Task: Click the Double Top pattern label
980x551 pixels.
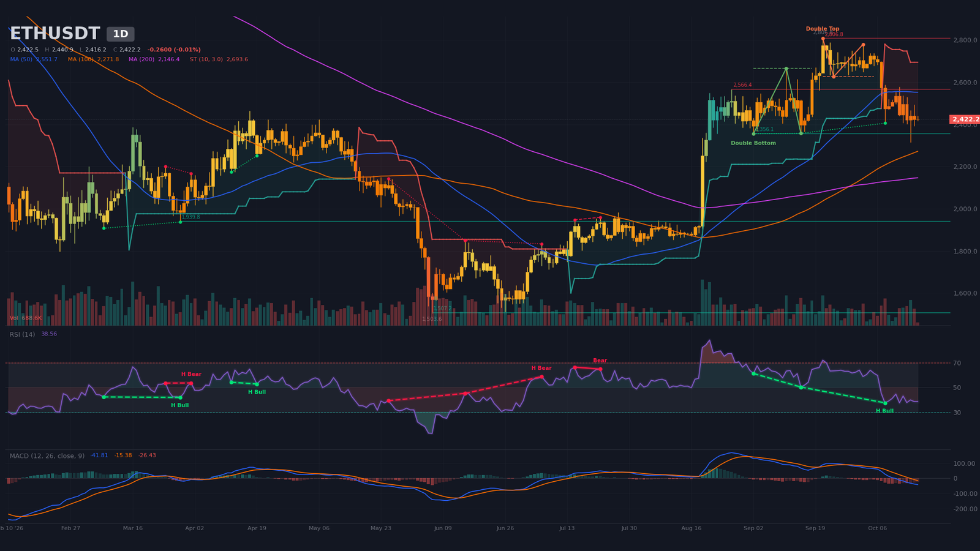Action: click(x=823, y=29)
